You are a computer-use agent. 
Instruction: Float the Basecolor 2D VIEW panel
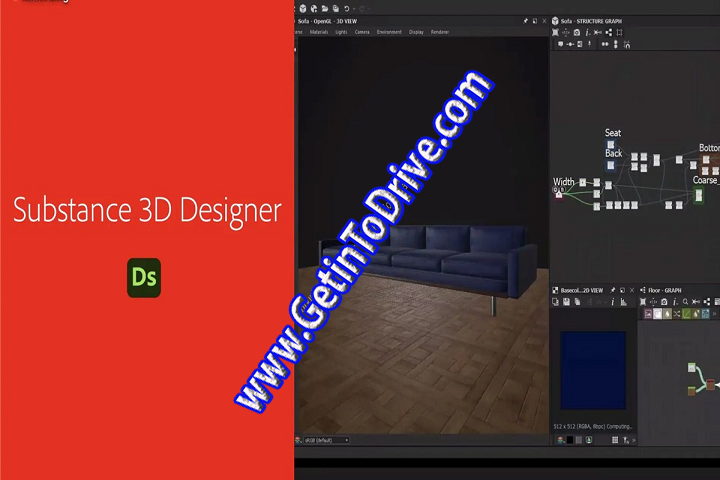[623, 290]
